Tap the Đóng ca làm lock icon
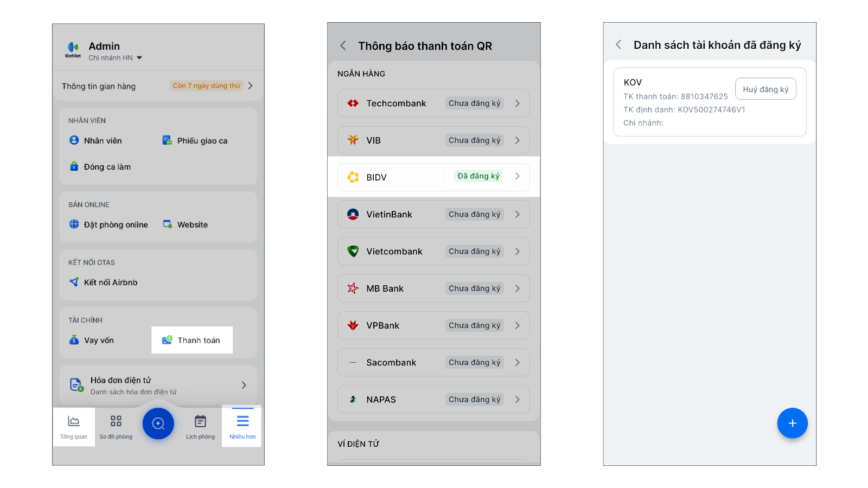 pos(74,166)
